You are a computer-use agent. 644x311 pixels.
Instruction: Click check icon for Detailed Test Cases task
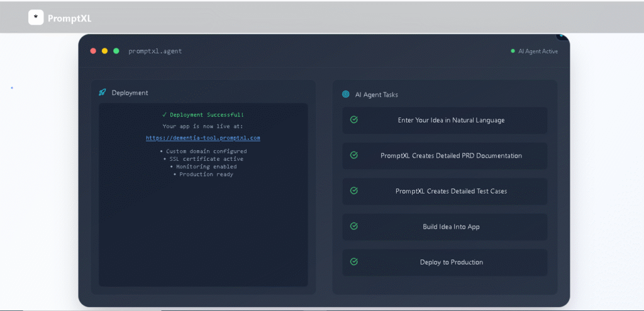pos(353,191)
